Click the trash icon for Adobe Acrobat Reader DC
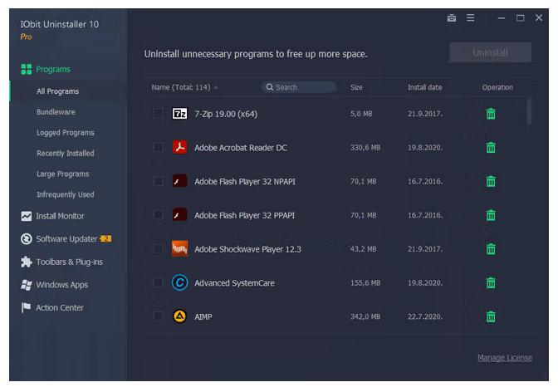Viewport: 558px width, 392px height. pyautogui.click(x=491, y=148)
